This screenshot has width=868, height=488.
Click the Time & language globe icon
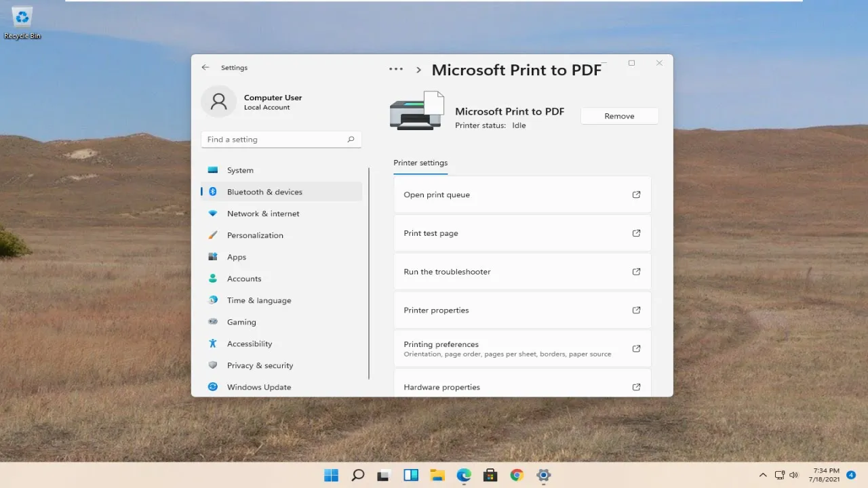click(x=213, y=300)
